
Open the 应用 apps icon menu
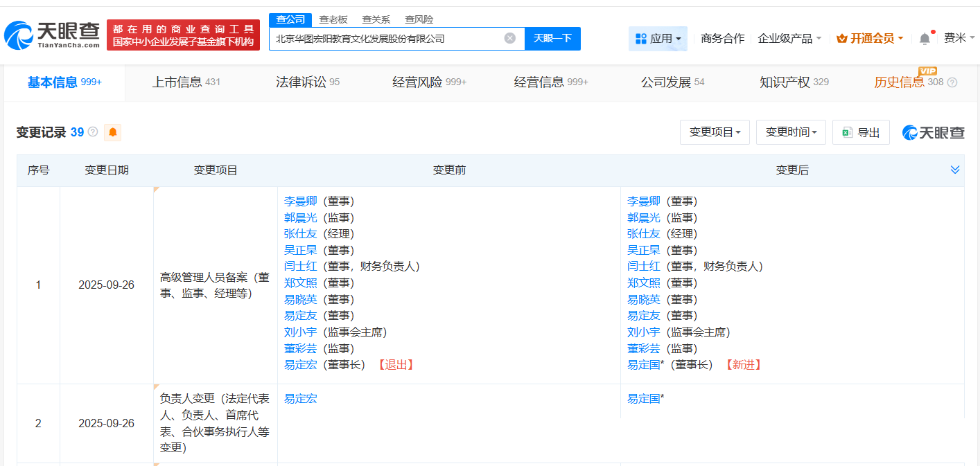coord(640,38)
